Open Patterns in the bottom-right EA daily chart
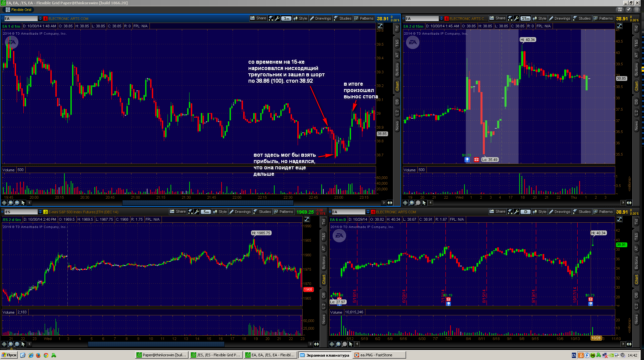 tap(603, 212)
